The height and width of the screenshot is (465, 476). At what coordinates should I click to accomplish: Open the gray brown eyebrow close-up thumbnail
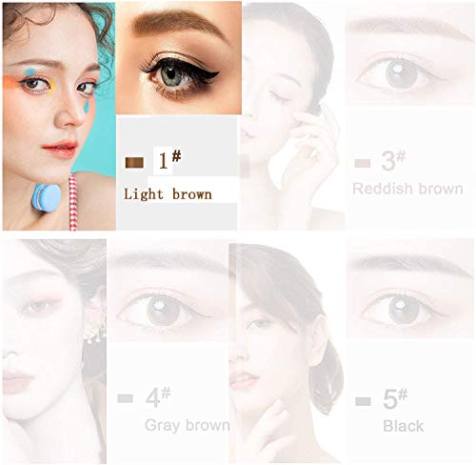point(169,293)
